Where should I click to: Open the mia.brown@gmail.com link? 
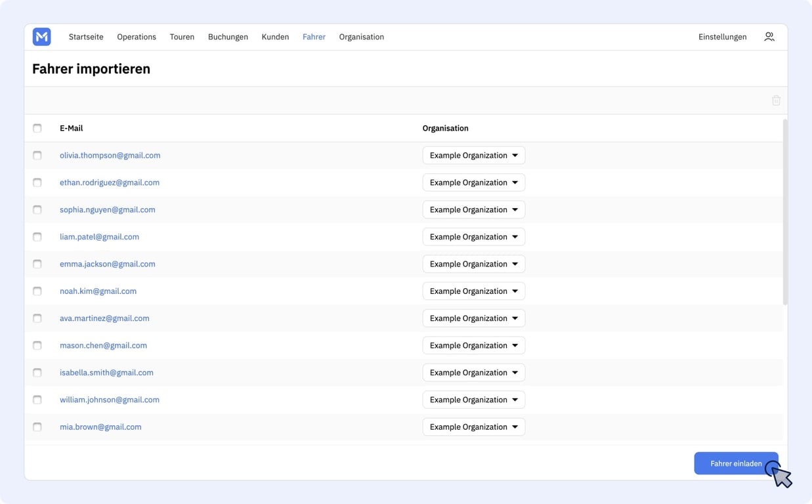click(x=100, y=427)
